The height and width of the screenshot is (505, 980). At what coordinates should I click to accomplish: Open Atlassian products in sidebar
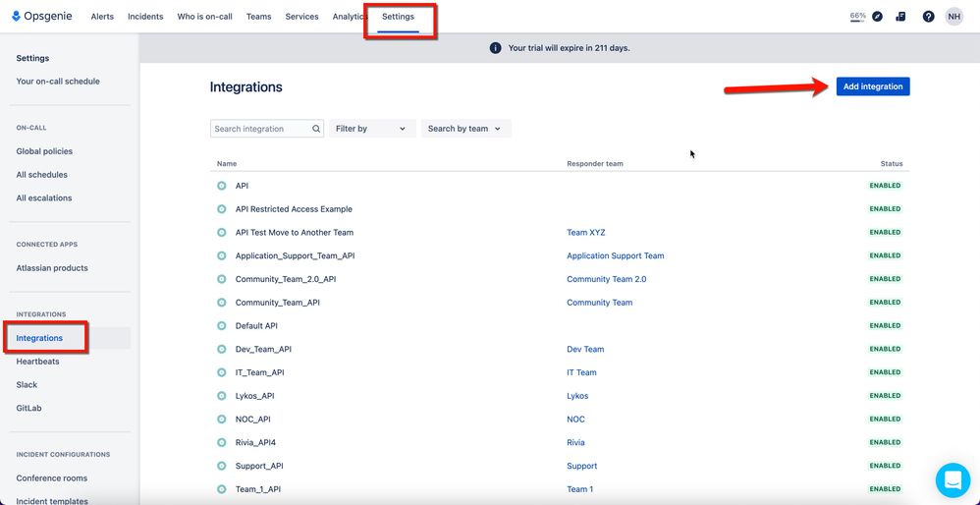tap(52, 268)
